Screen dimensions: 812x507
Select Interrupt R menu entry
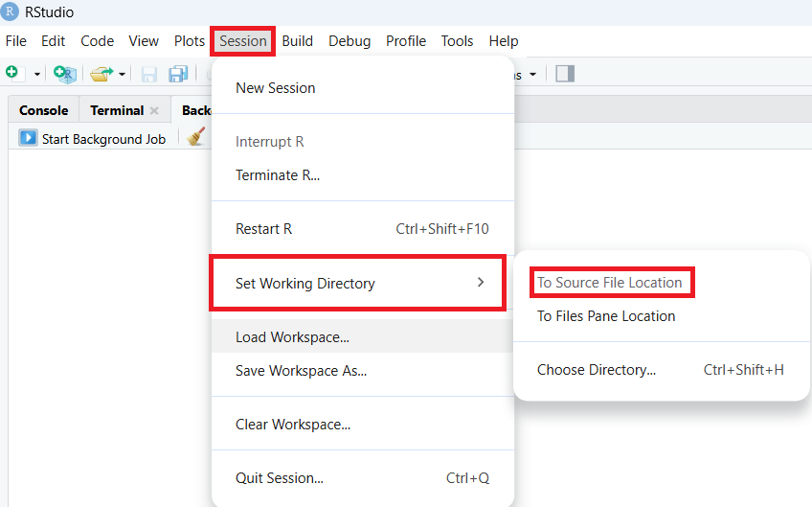pos(363,142)
